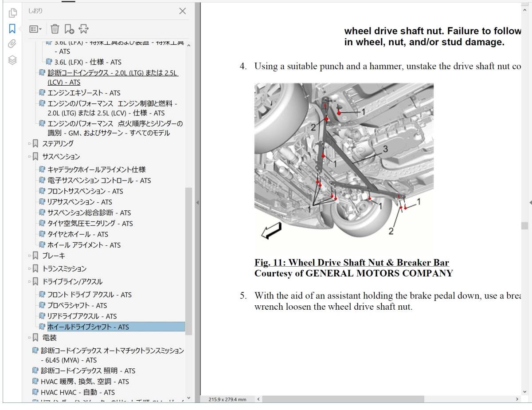This screenshot has height=410, width=532.
Task: Collapse the navigation pane using the left divider arrow
Action: (x=197, y=202)
